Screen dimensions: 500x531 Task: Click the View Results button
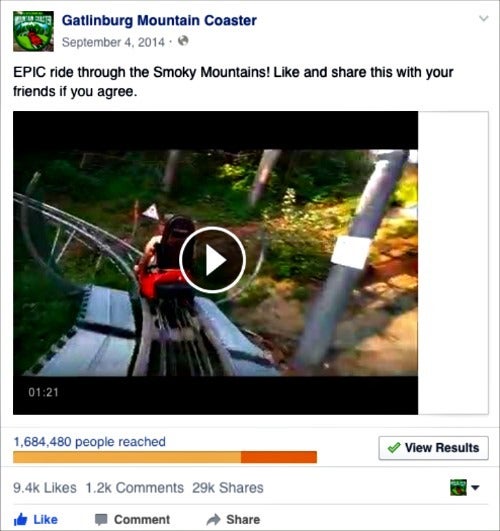(433, 448)
